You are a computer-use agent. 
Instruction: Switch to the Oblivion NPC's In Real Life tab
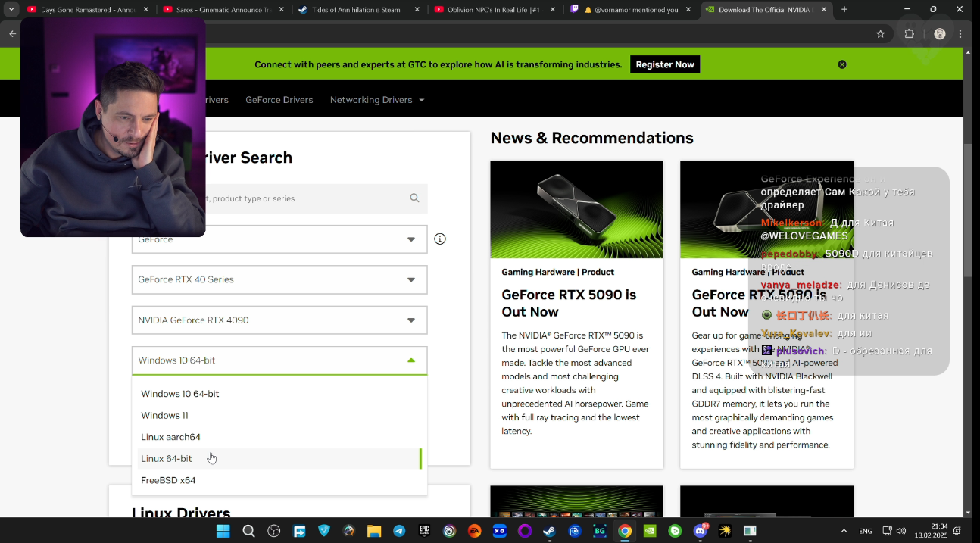[495, 10]
